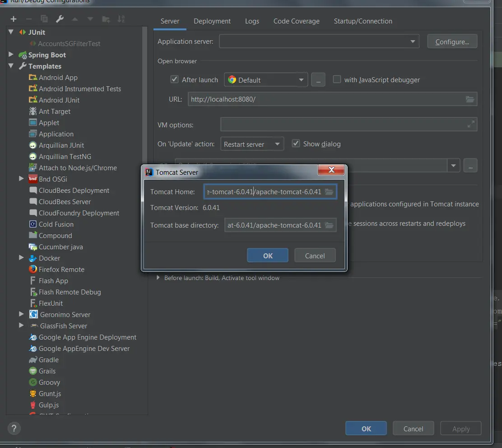
Task: Sort configurations alphabetically icon
Action: point(121,19)
